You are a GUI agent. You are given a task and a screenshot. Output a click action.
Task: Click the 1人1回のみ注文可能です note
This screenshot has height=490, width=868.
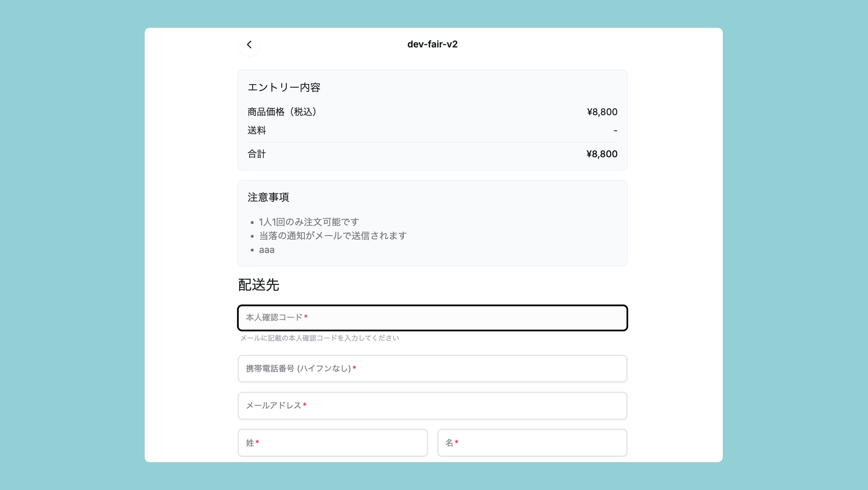[309, 222]
